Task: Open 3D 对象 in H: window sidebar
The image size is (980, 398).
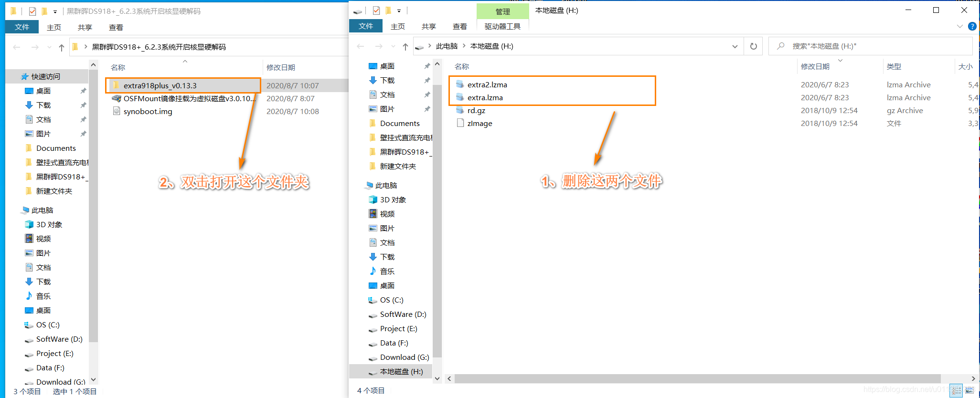Action: point(393,199)
